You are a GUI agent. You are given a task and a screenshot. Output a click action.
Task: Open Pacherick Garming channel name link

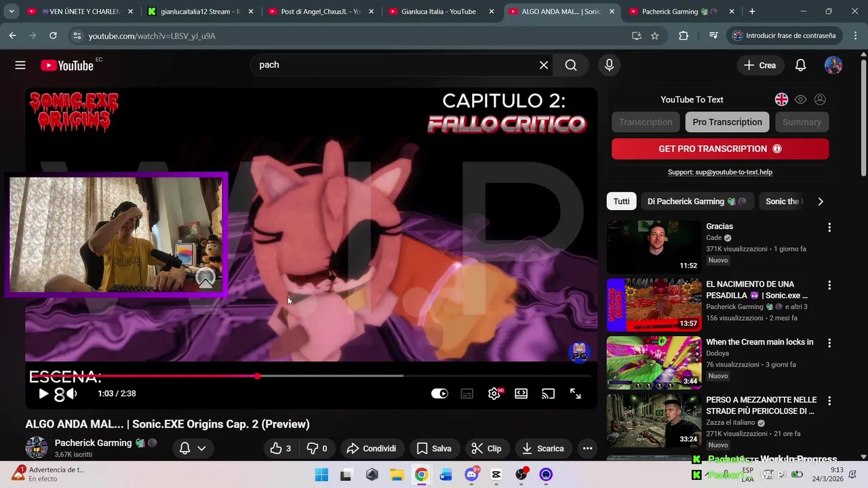(x=93, y=443)
